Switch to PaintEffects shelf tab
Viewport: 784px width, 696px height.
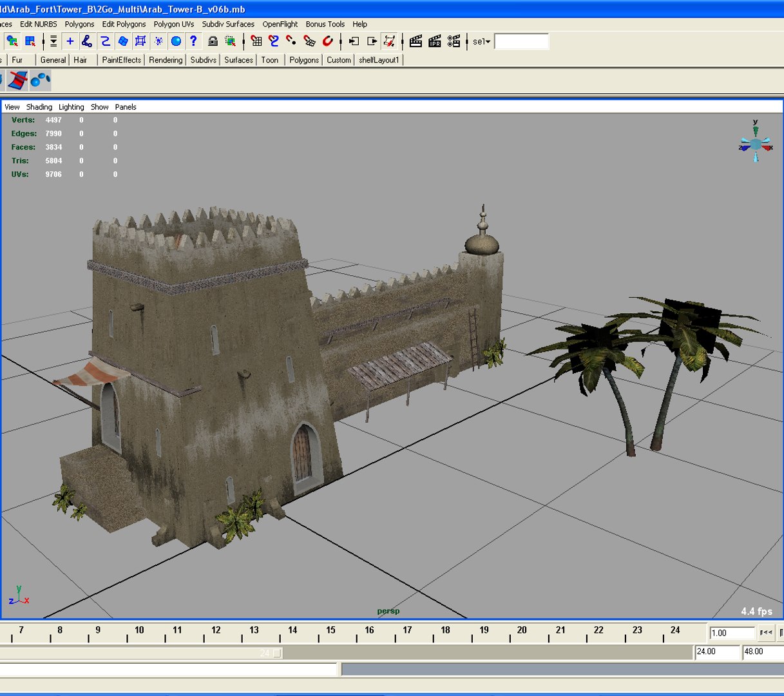121,60
